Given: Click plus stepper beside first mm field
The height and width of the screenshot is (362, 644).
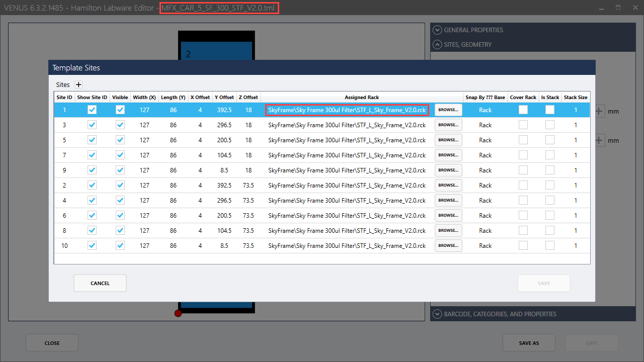Looking at the screenshot, I should tap(600, 111).
